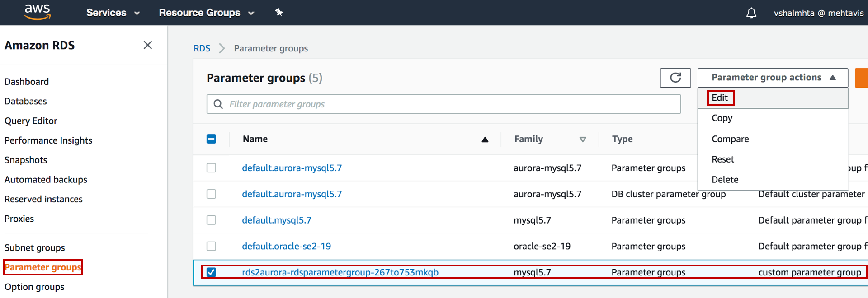The width and height of the screenshot is (868, 298).
Task: Click the Name column header
Action: point(255,139)
